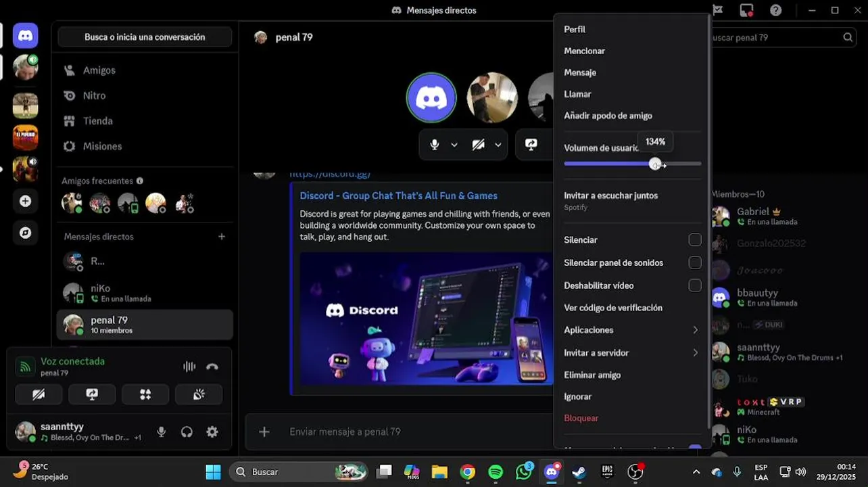The image size is (868, 487).
Task: Open activities button in voice panel
Action: tap(145, 394)
